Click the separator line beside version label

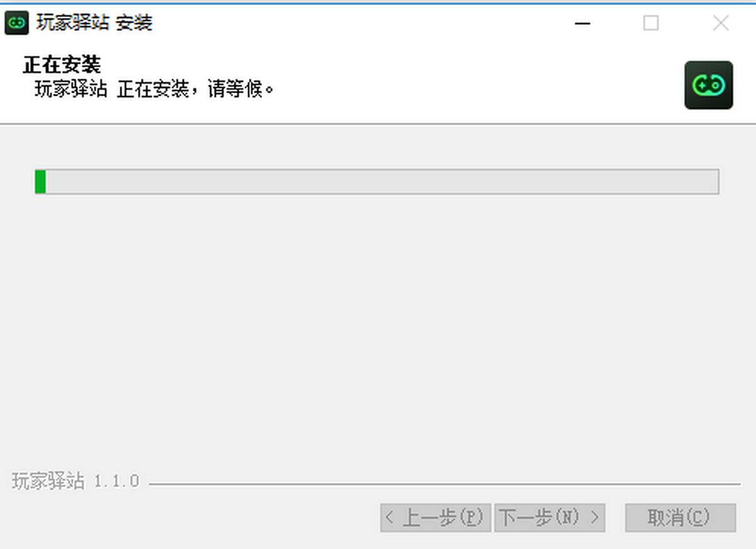445,484
